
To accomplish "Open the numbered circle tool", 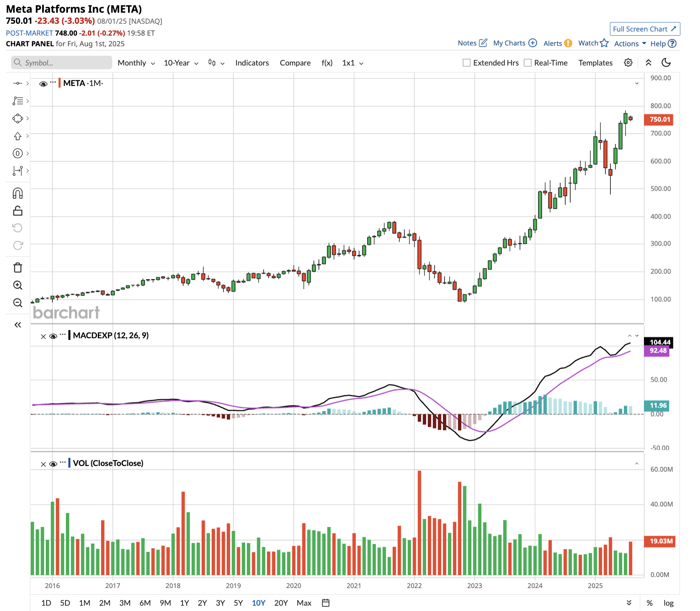I will click(18, 153).
